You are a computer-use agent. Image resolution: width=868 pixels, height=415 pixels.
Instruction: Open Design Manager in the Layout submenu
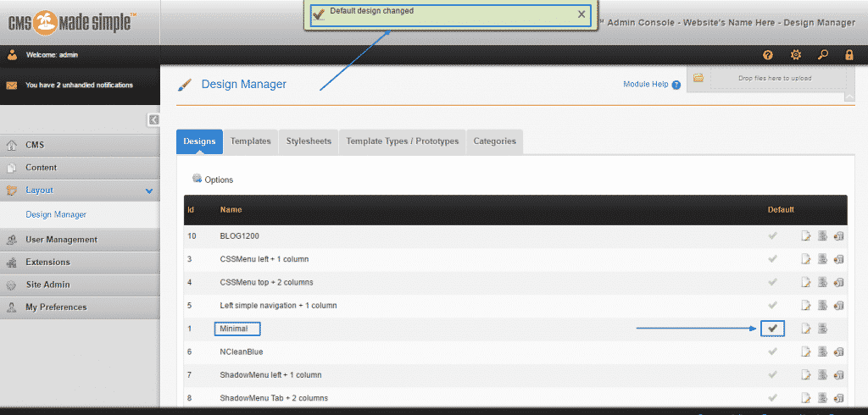(x=56, y=214)
